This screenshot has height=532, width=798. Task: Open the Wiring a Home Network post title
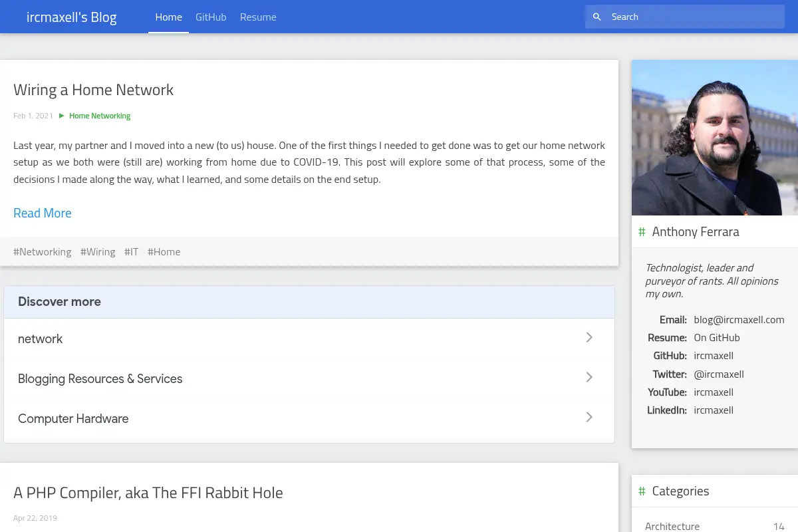click(93, 90)
